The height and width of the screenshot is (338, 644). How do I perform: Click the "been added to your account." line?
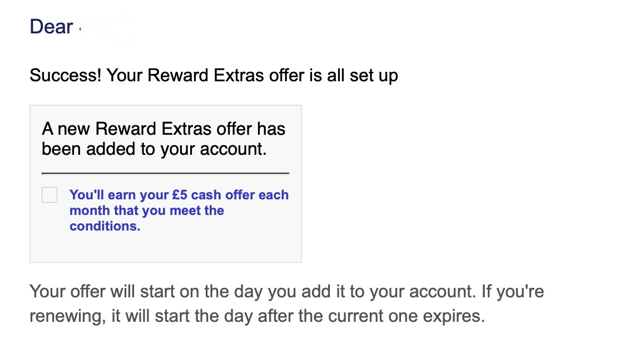(154, 149)
